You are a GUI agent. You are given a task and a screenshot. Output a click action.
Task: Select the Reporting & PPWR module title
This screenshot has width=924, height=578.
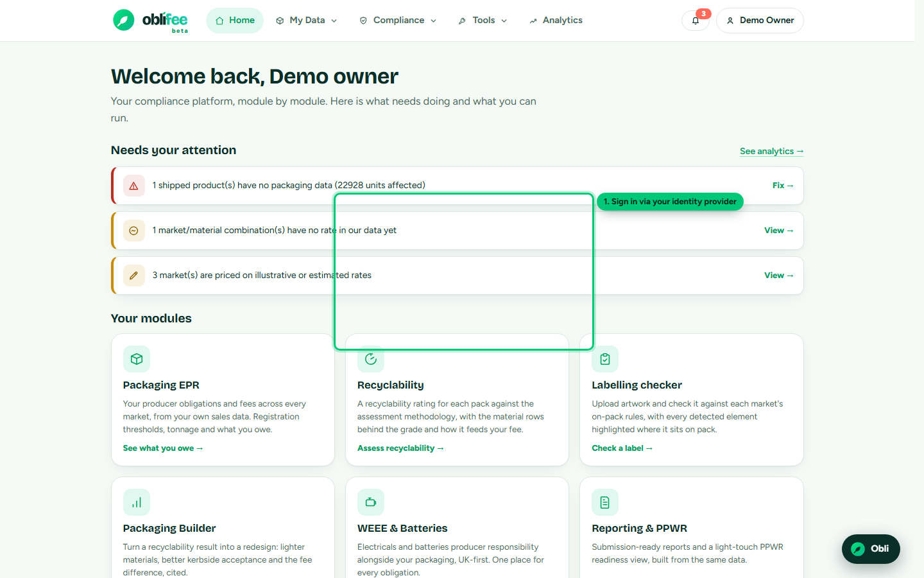[639, 529]
